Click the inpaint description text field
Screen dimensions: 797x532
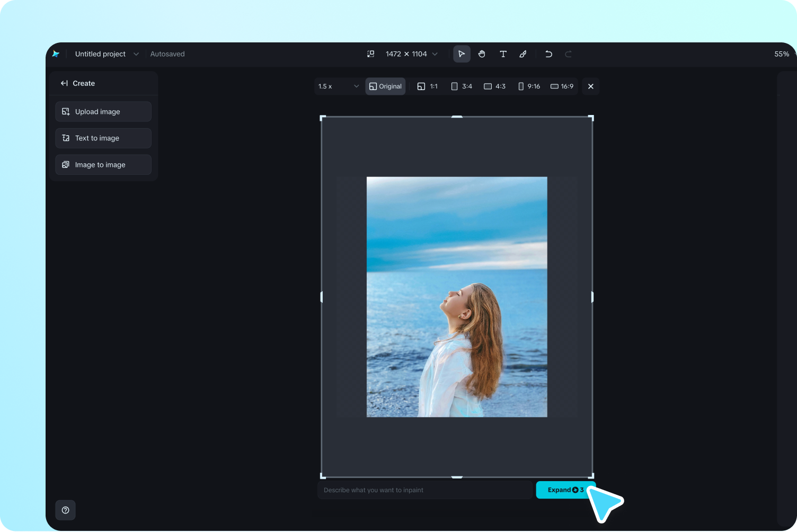click(x=424, y=490)
